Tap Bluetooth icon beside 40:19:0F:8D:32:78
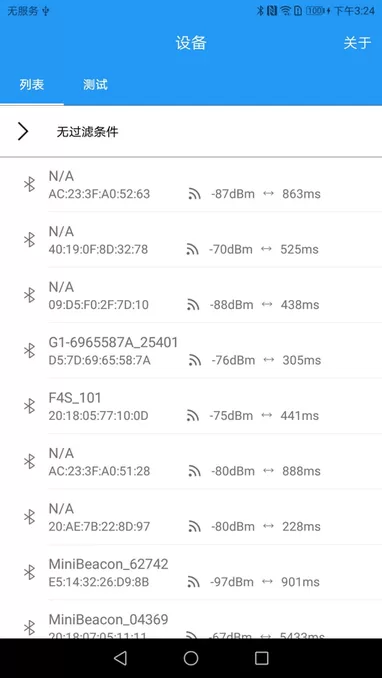382x678 pixels. point(29,240)
